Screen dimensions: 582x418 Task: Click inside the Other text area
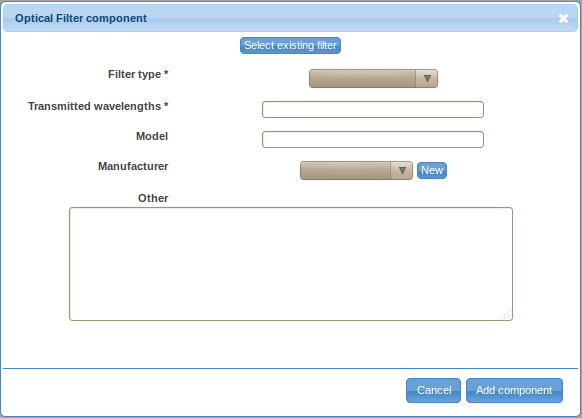tap(291, 264)
